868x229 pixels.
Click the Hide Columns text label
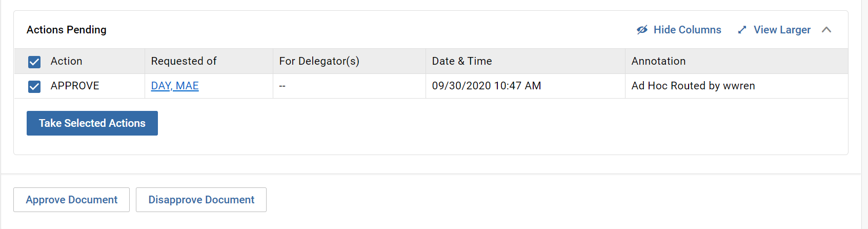687,30
